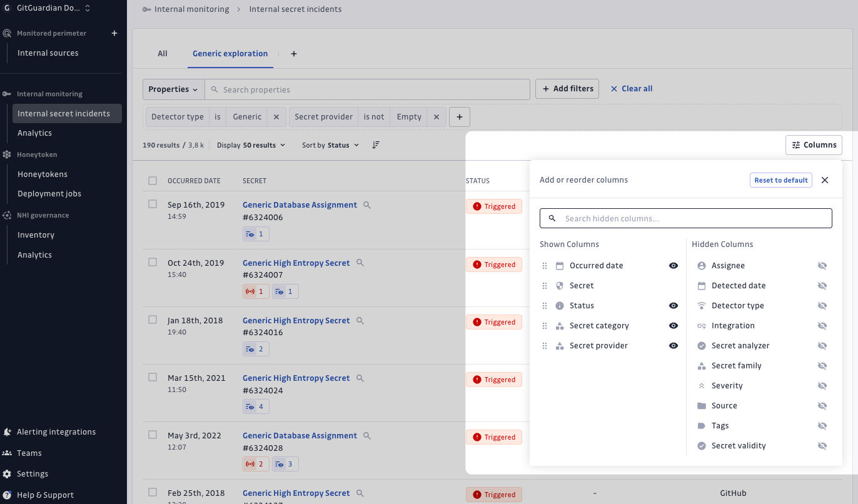Check the Sep 16th, 2019 incident row
Viewport: 858px width, 504px height.
click(153, 204)
